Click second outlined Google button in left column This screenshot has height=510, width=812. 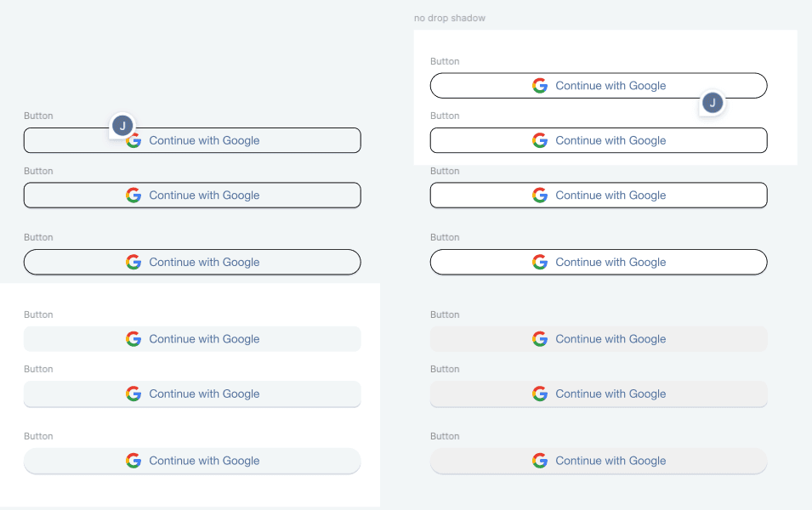pyautogui.click(x=192, y=195)
